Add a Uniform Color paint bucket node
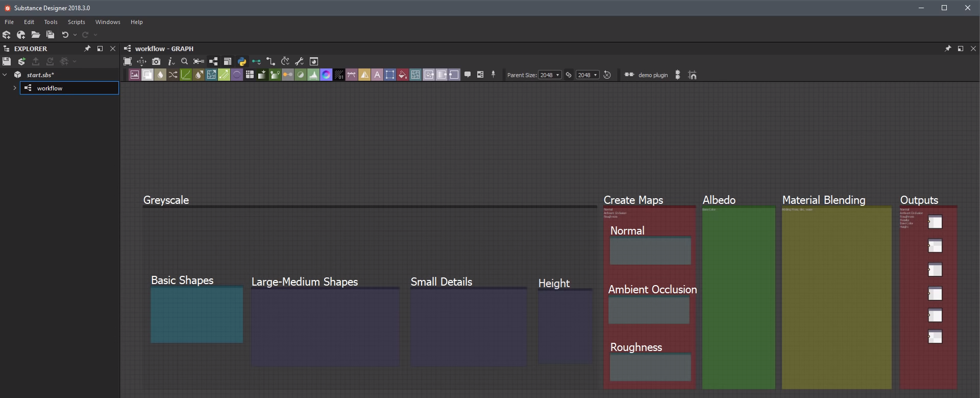The image size is (980, 398). coord(403,75)
